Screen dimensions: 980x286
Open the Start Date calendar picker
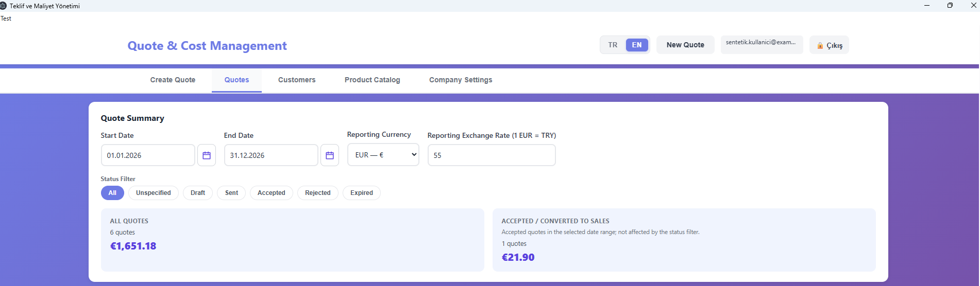click(x=207, y=155)
